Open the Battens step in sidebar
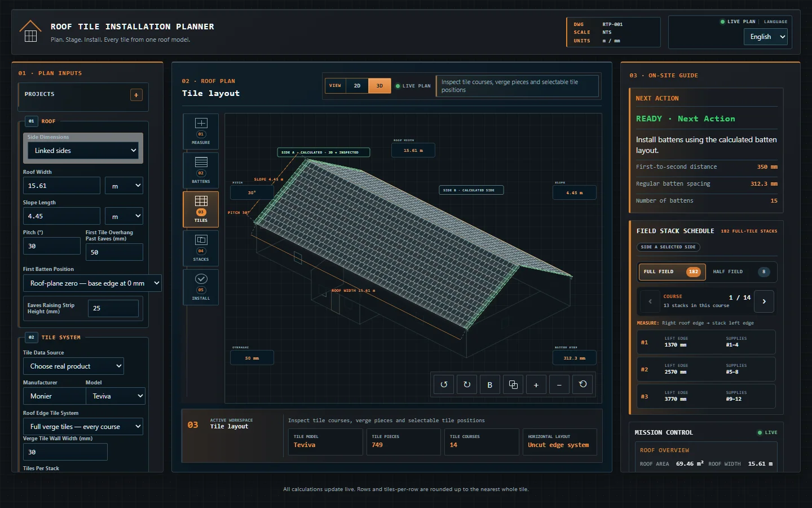The image size is (812, 508). 201,170
